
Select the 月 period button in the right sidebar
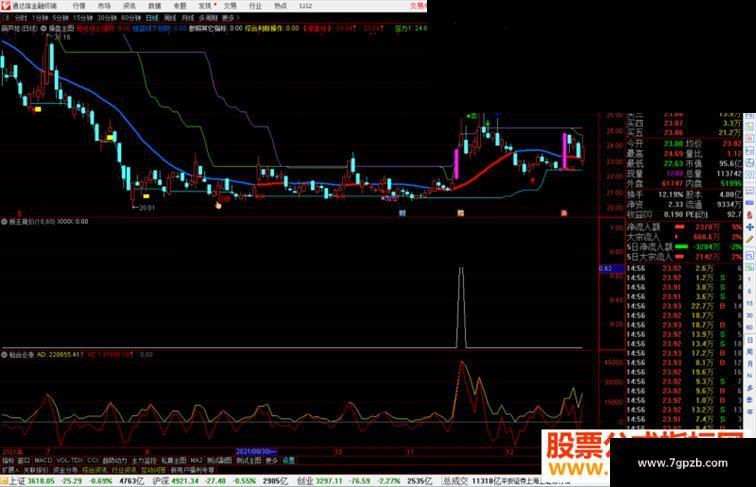(750, 364)
